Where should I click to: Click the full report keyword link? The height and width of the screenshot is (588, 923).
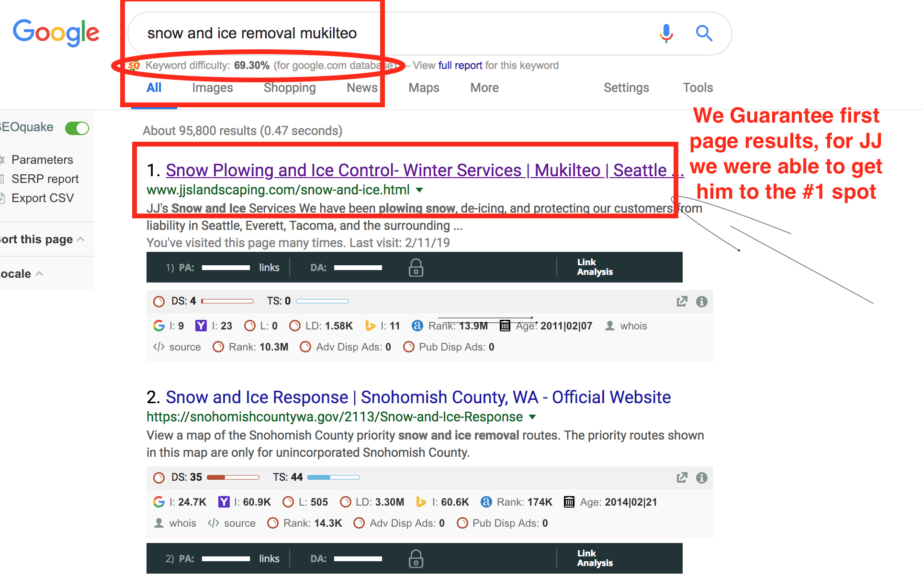coord(460,65)
